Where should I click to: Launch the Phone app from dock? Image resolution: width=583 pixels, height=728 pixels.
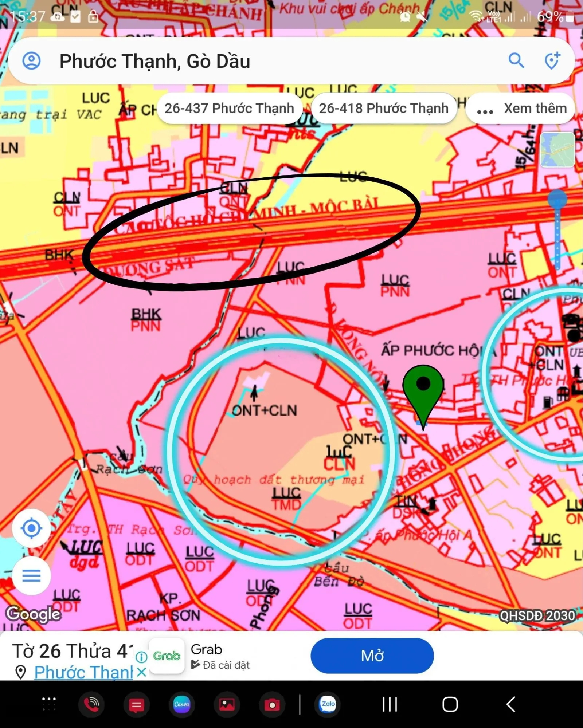(x=91, y=705)
